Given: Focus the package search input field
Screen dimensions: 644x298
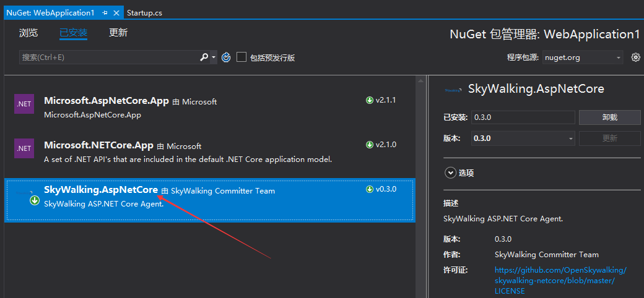Looking at the screenshot, I should tap(109, 57).
